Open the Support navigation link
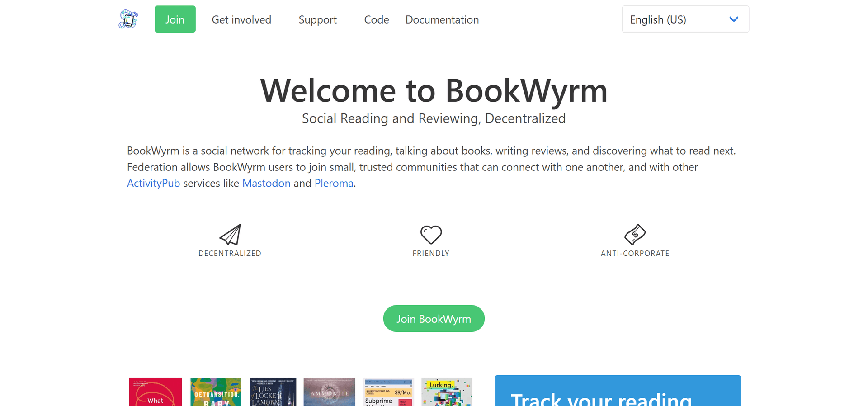This screenshot has height=406, width=868. click(x=317, y=19)
